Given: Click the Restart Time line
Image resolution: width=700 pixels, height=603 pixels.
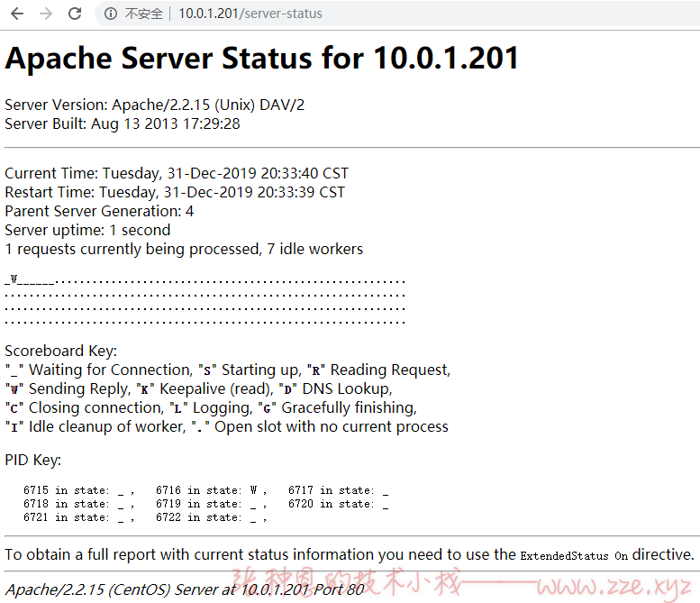Looking at the screenshot, I should coord(175,192).
